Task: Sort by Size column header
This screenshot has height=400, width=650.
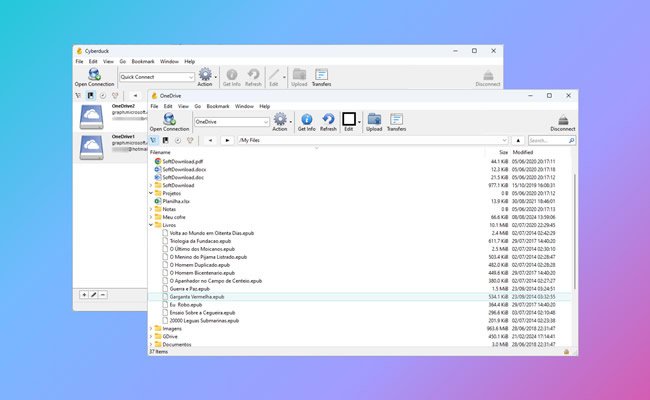Action: click(498, 152)
